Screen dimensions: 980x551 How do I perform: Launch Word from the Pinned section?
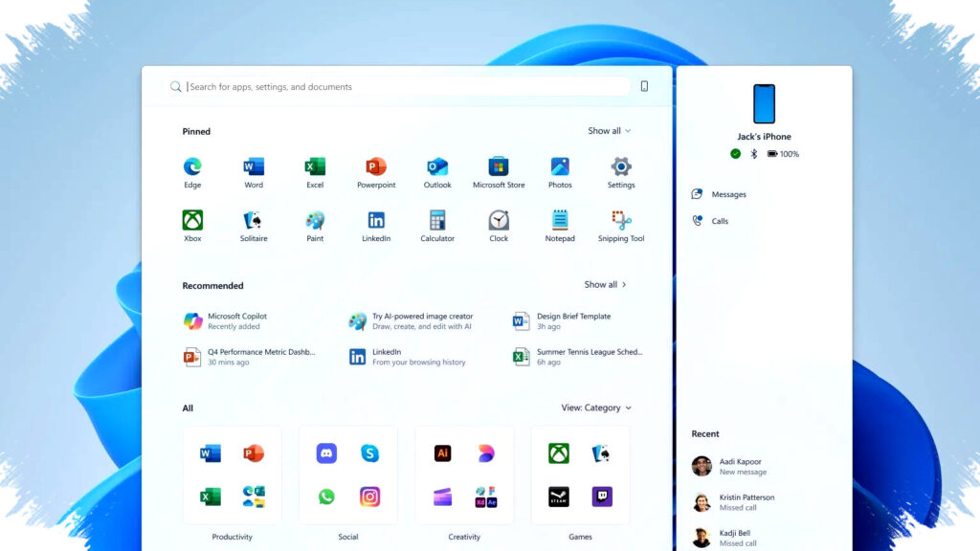click(x=254, y=172)
